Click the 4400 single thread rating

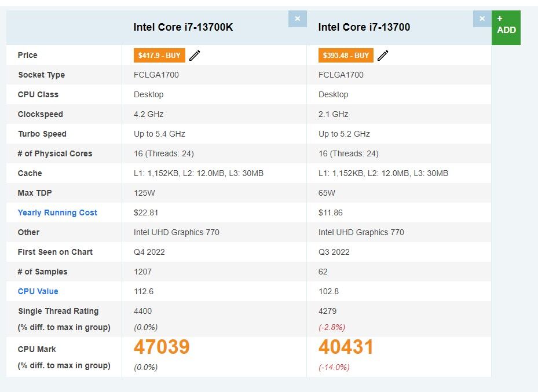(142, 311)
